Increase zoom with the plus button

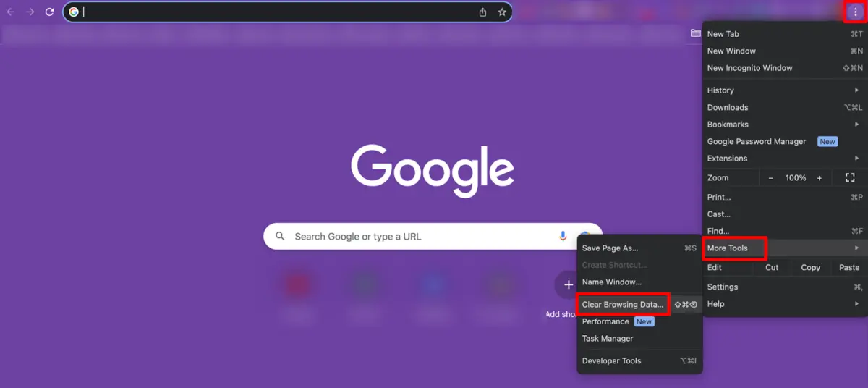[820, 178]
